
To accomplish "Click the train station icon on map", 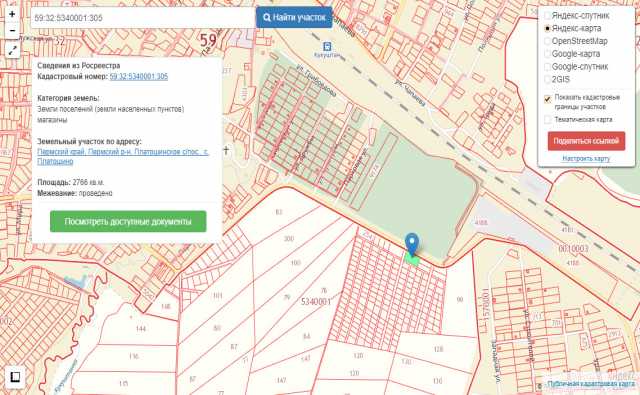I will pos(327,46).
